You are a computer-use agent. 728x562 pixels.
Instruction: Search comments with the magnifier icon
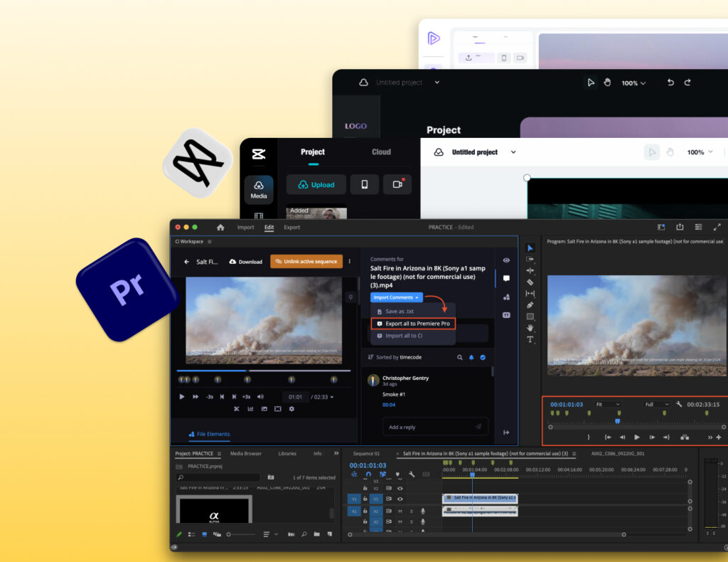tap(460, 357)
